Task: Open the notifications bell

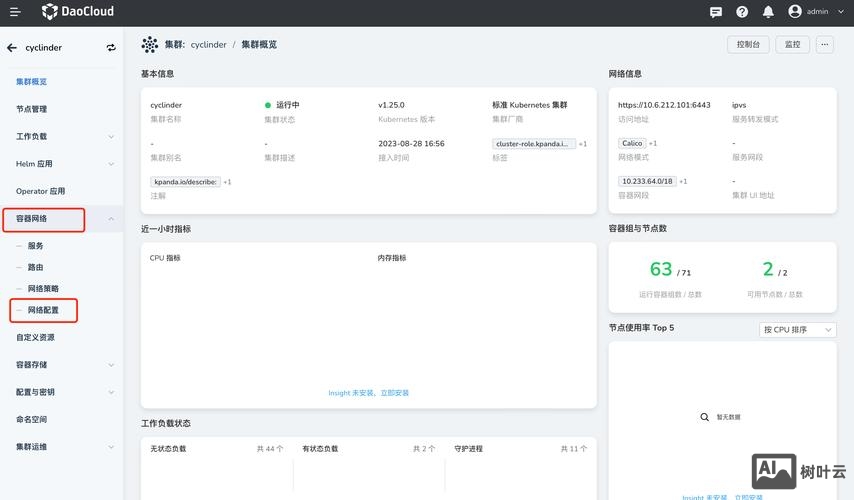Action: pos(768,12)
